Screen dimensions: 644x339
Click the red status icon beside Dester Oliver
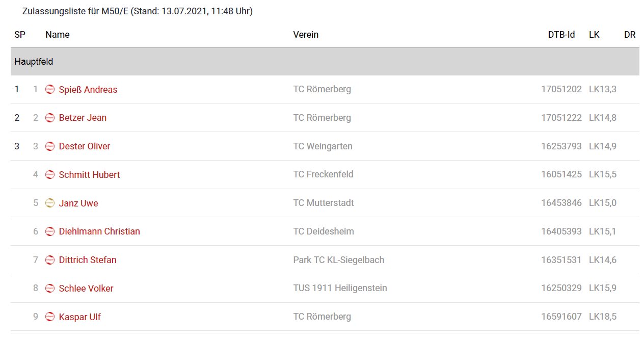tap(50, 146)
